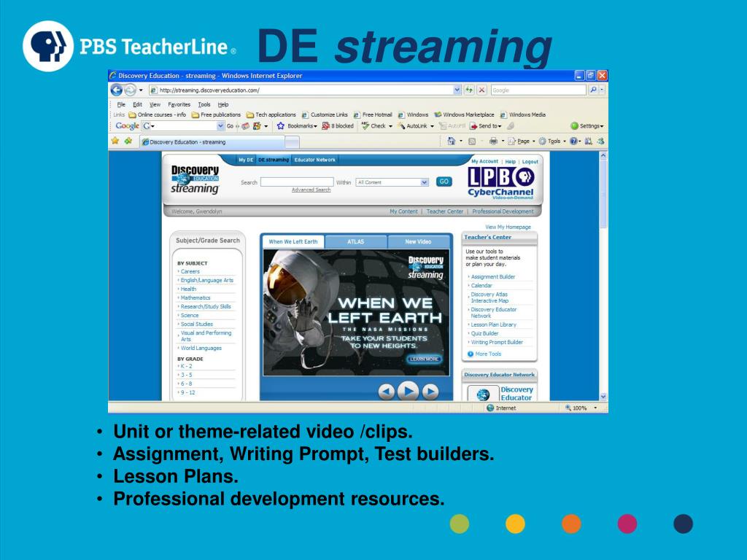Expand the Tools command bar dropdown
The width and height of the screenshot is (747, 560).
pyautogui.click(x=565, y=141)
